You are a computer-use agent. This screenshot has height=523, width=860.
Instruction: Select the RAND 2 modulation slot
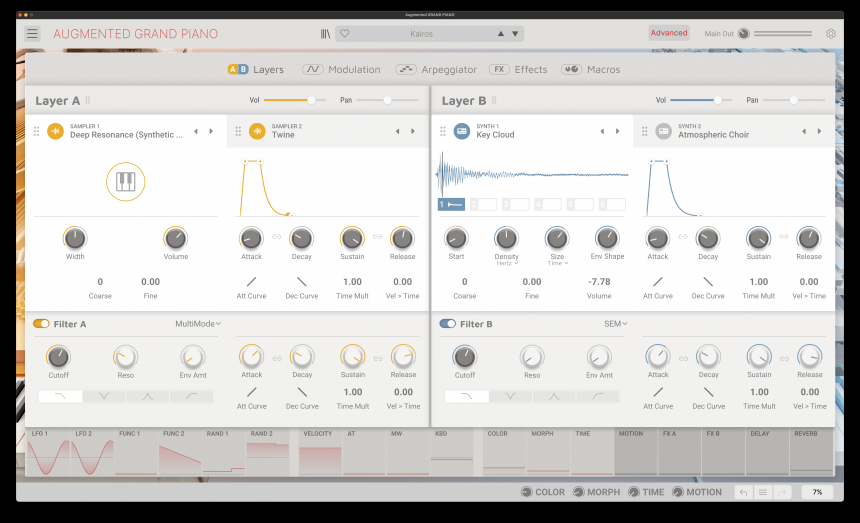pos(267,452)
